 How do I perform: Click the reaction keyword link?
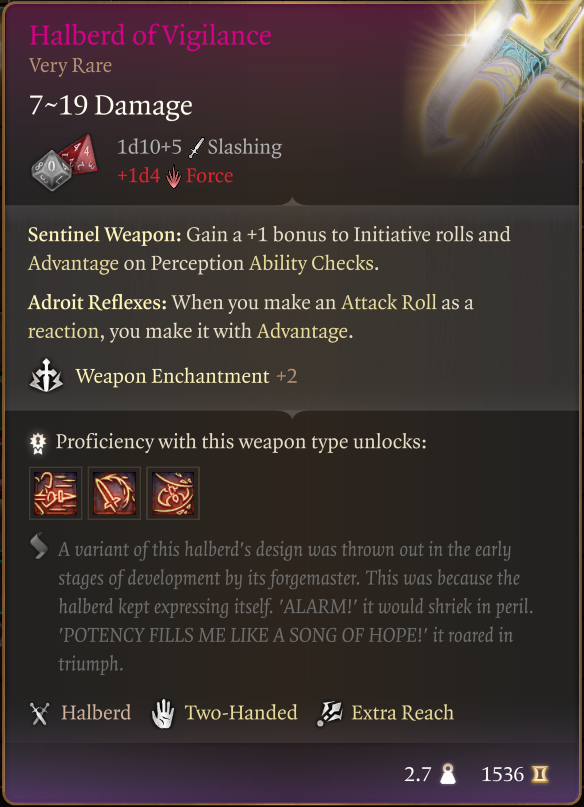tap(63, 331)
